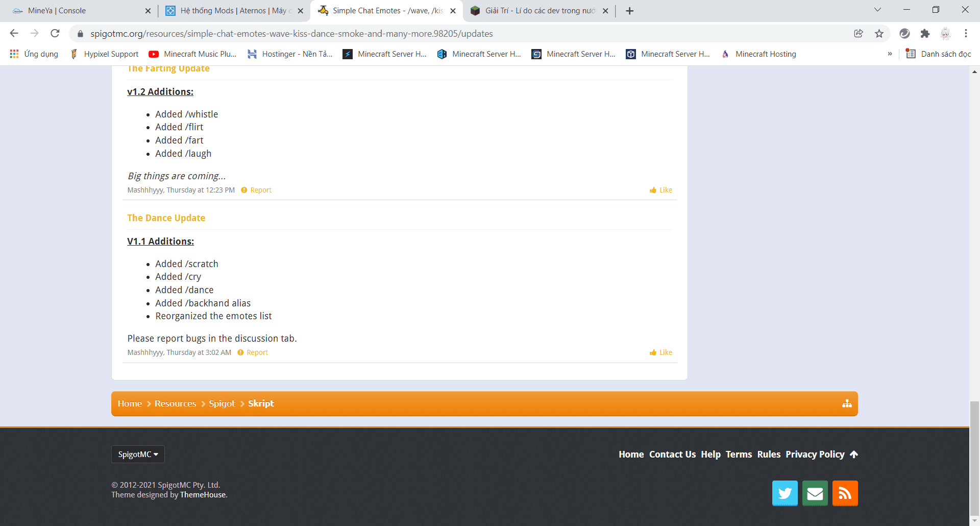980x526 pixels.
Task: Open the footer Privacy Policy link
Action: point(815,455)
